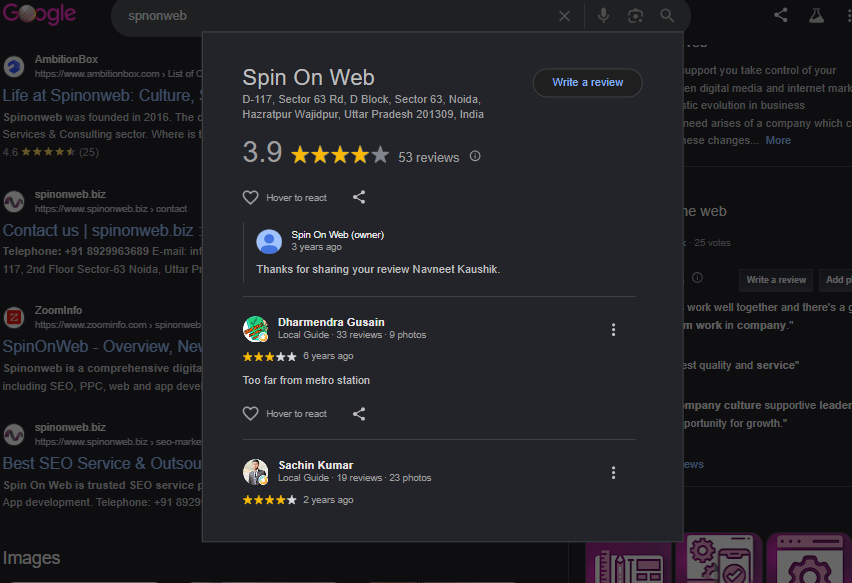Share Dharmendra Gusain's review
852x583 pixels.
(359, 414)
